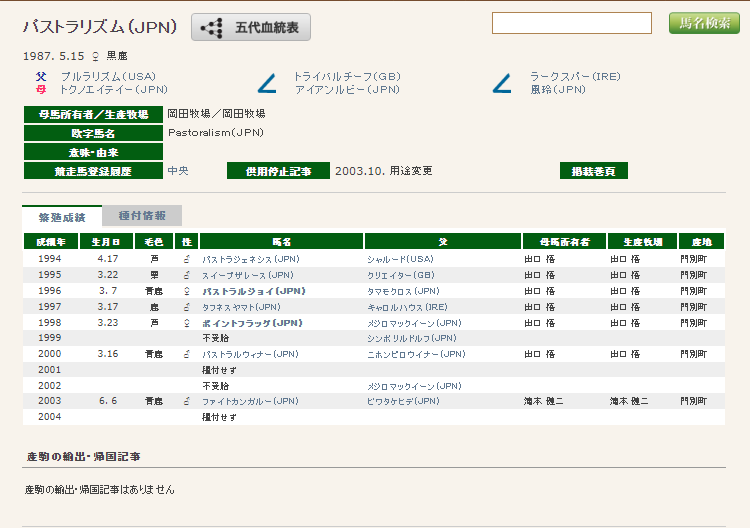Open offspring パストラルジョイ(JPN)
This screenshot has width=750, height=528.
(x=252, y=291)
